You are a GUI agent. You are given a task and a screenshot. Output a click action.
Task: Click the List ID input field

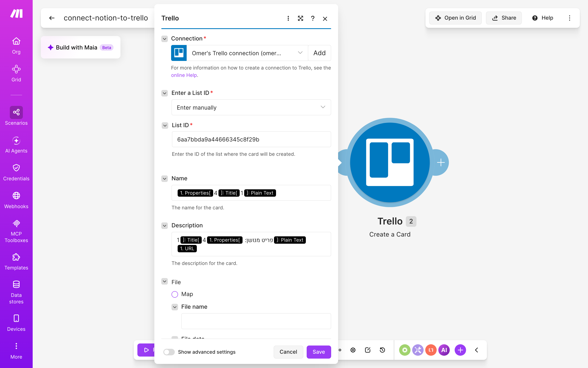pyautogui.click(x=251, y=139)
